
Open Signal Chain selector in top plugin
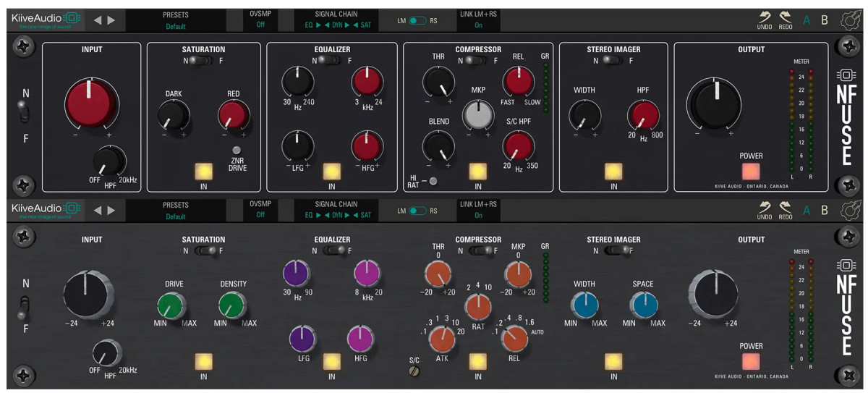(x=336, y=20)
